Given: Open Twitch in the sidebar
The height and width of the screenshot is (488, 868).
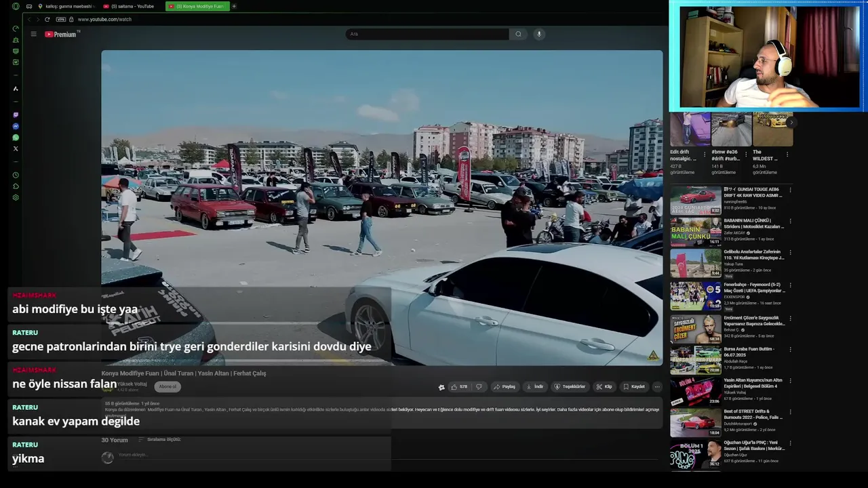Looking at the screenshot, I should click(16, 115).
